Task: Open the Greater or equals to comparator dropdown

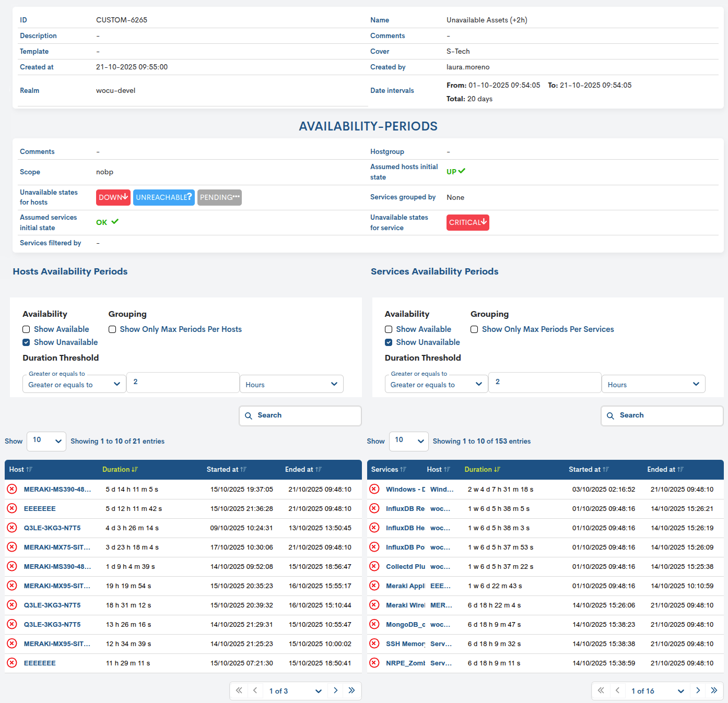Action: tap(74, 384)
